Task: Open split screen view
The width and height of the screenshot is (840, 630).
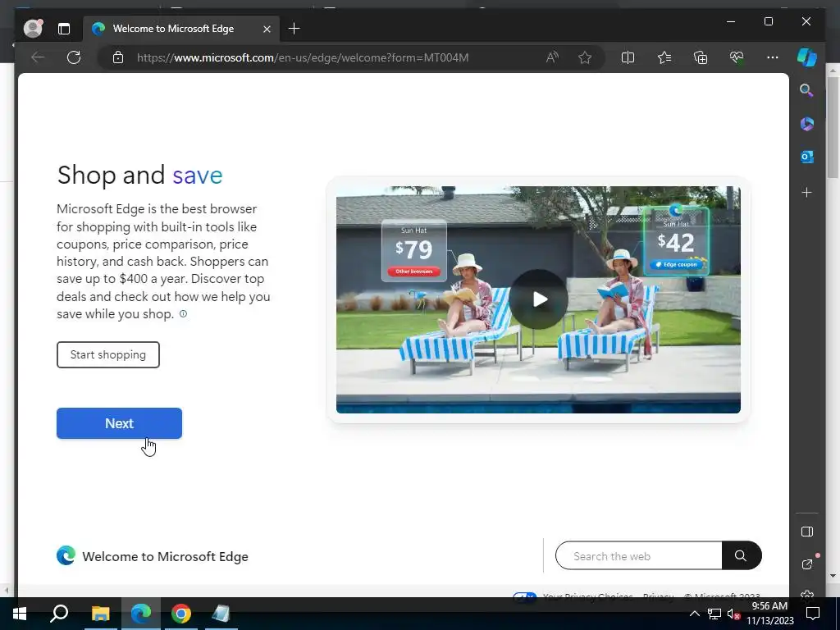Action: tap(628, 57)
